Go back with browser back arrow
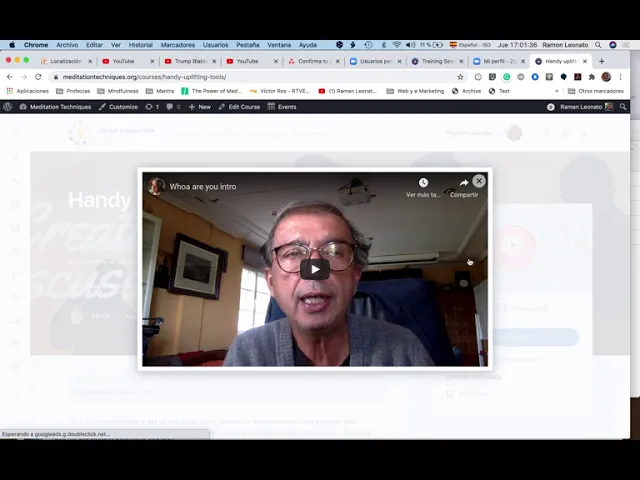Image resolution: width=640 pixels, height=480 pixels. tap(10, 77)
